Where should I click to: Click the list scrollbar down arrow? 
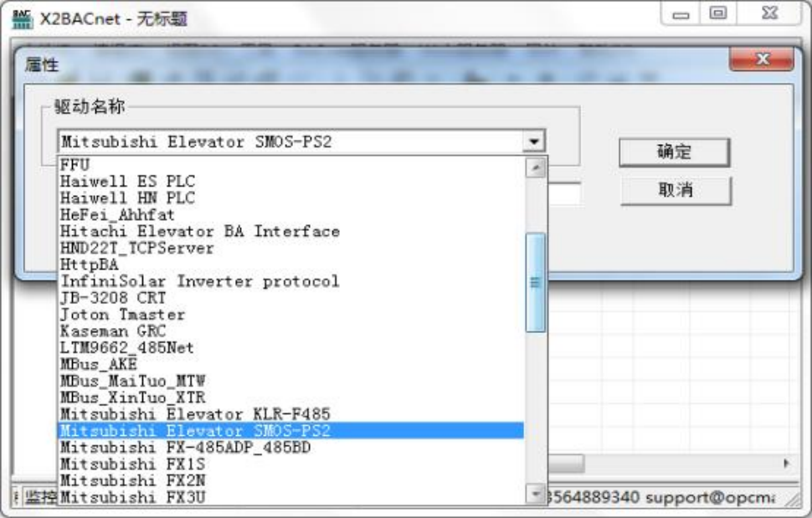click(x=536, y=495)
